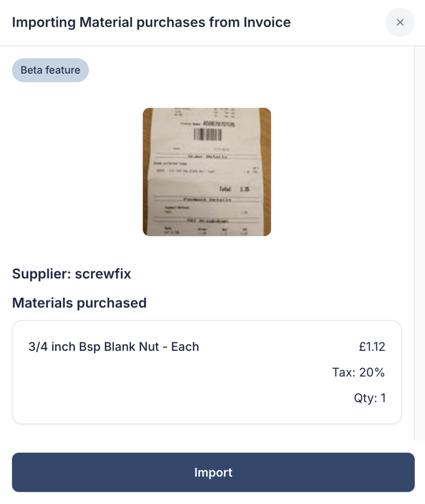425x504 pixels.
Task: Open the receipt photo thumbnail
Action: 207,172
